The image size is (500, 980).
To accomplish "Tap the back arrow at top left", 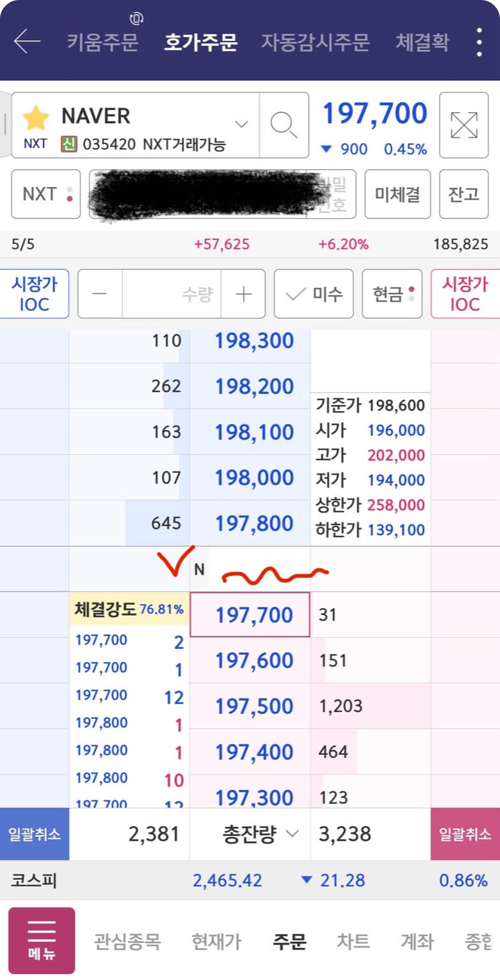I will click(25, 40).
